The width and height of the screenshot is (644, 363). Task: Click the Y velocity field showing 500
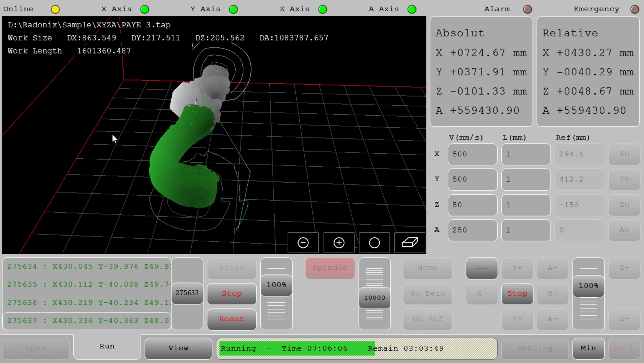(x=472, y=179)
